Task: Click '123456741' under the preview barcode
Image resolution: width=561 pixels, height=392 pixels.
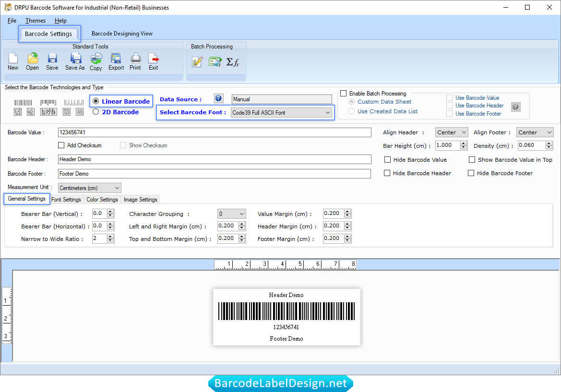Action: point(286,327)
